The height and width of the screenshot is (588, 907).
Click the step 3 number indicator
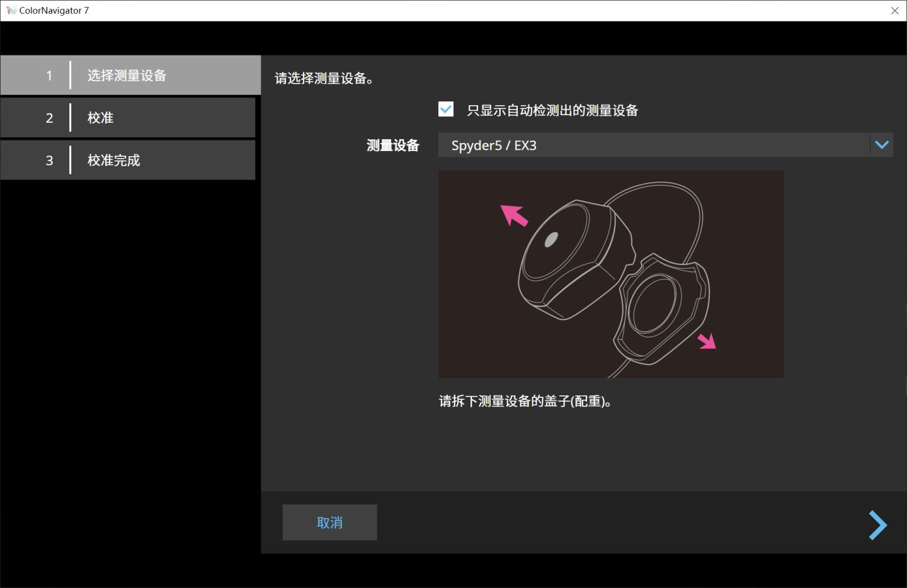49,160
